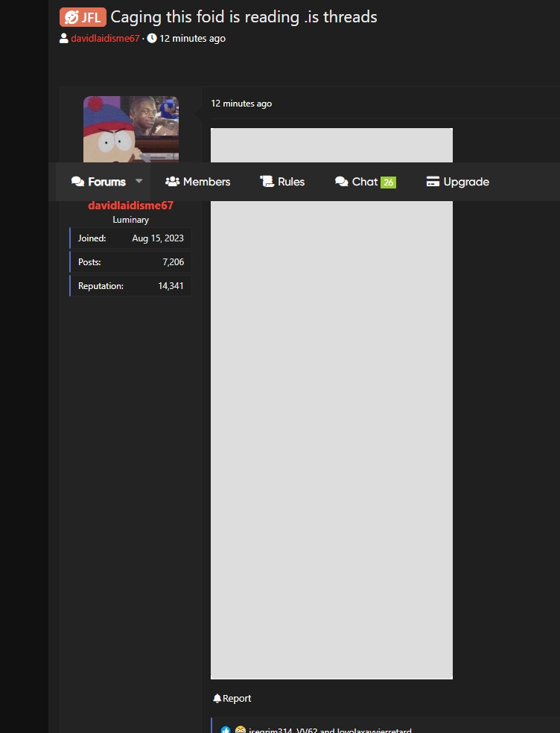Image resolution: width=560 pixels, height=733 pixels.
Task: Click the 14,341 reputation value
Action: (171, 286)
